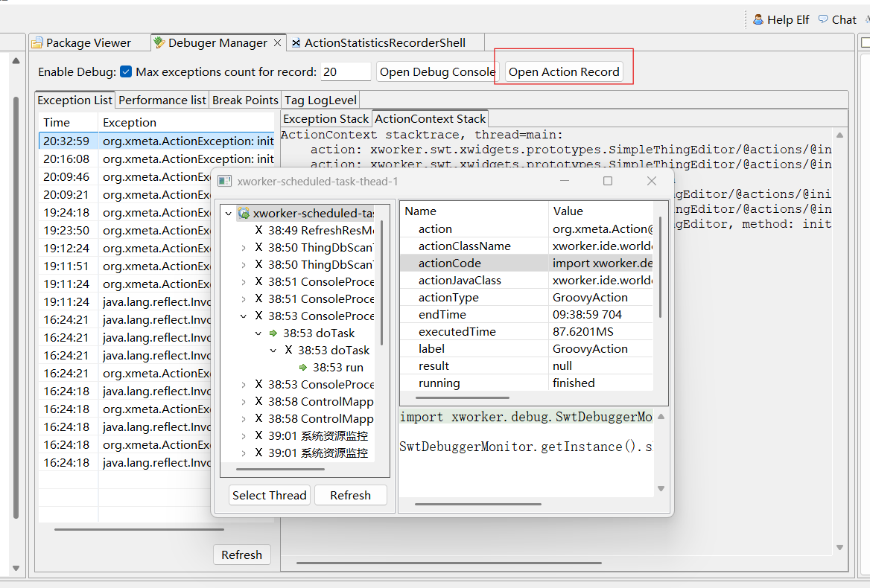Select the label property row
This screenshot has width=870, height=588.
pos(527,348)
